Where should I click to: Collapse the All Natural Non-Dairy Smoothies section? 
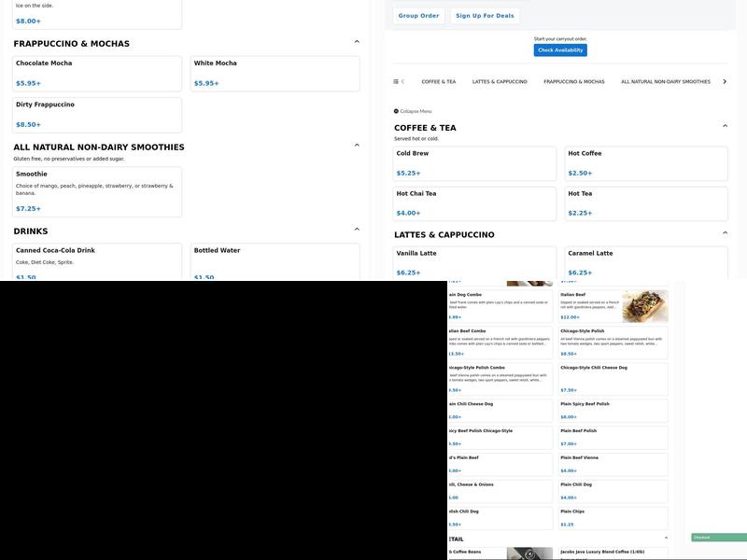coord(357,146)
